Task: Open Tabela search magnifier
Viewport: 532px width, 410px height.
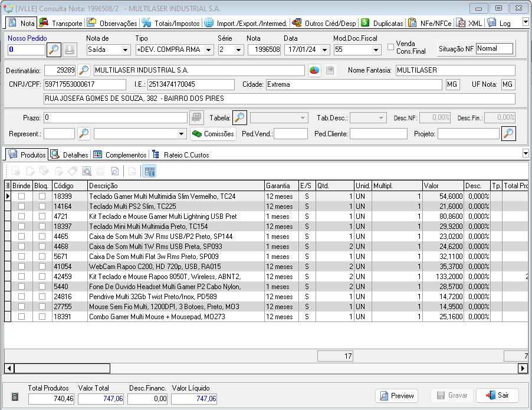Action: [x=239, y=117]
